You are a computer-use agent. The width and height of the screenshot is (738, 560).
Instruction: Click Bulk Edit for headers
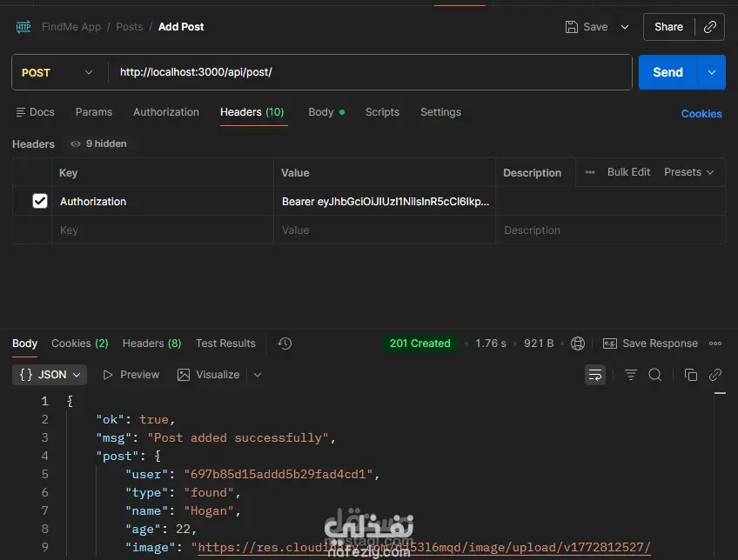628,172
